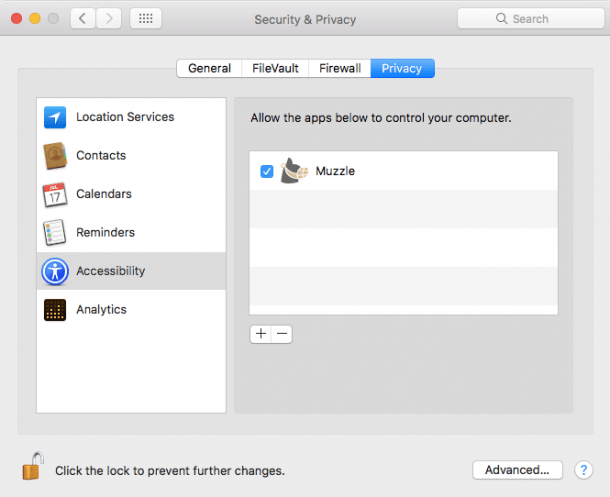Switch to the General tab
This screenshot has height=497, width=610.
click(x=209, y=68)
